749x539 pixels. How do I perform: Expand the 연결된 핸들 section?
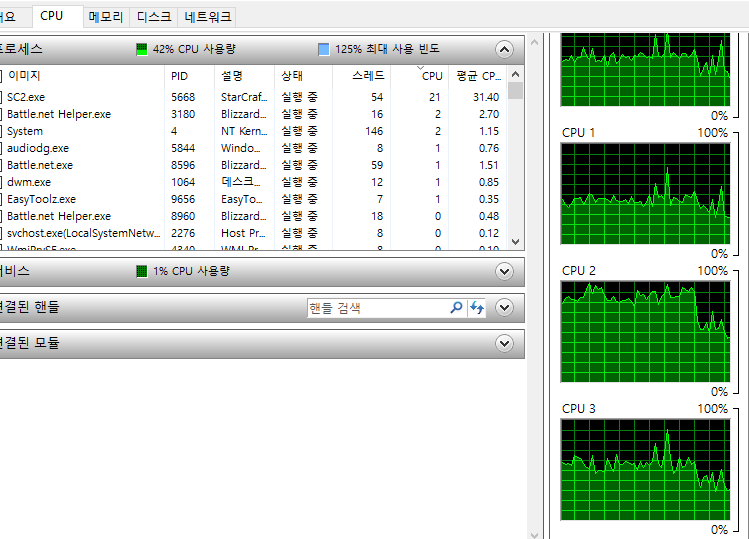(505, 308)
